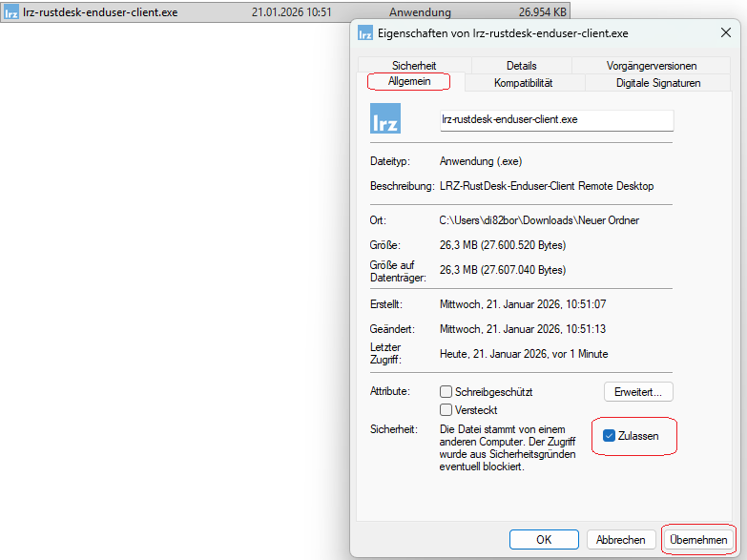Confirm the dialog with OK
Viewport: 747px width, 560px height.
coord(543,540)
